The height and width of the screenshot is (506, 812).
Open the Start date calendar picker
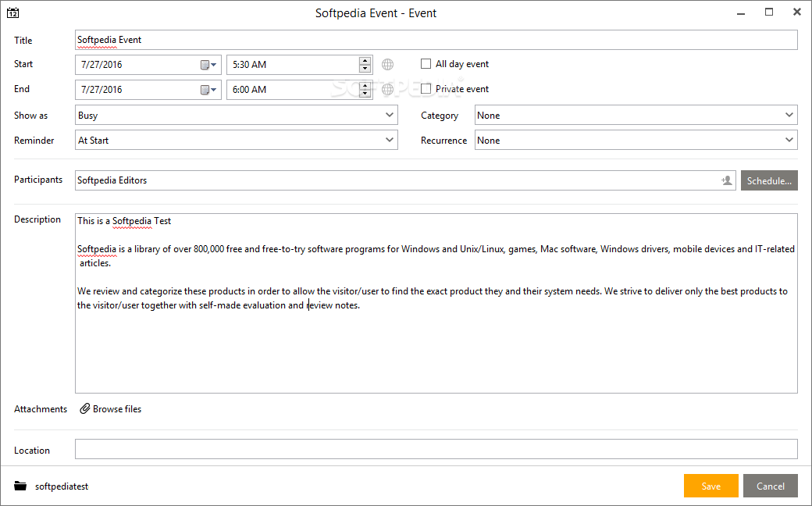[x=208, y=65]
